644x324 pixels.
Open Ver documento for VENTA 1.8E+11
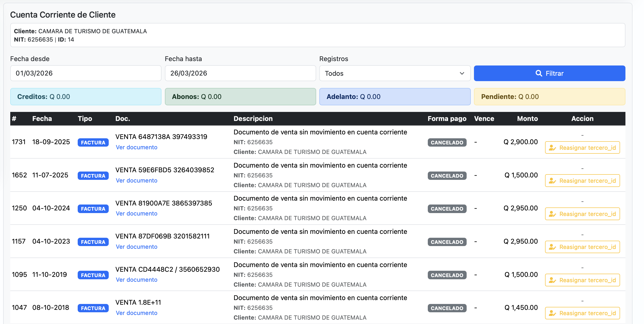[137, 313]
